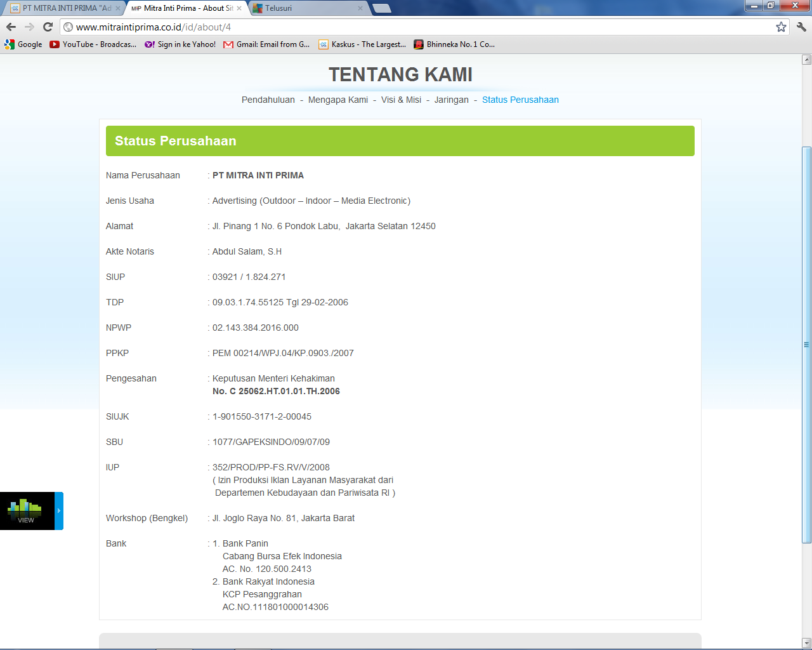Expand the VIEW panel with blue arrow
The width and height of the screenshot is (812, 650).
click(59, 510)
